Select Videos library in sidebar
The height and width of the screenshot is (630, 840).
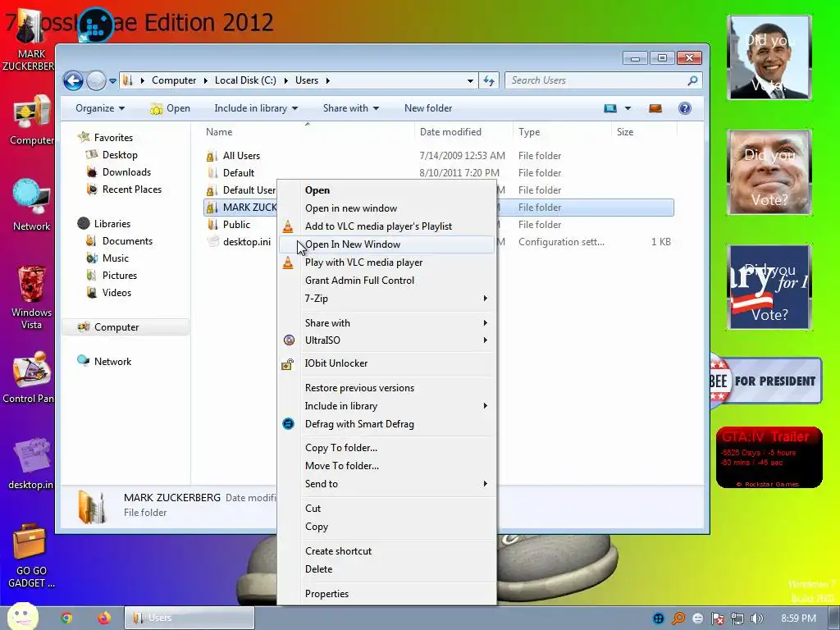[116, 292]
